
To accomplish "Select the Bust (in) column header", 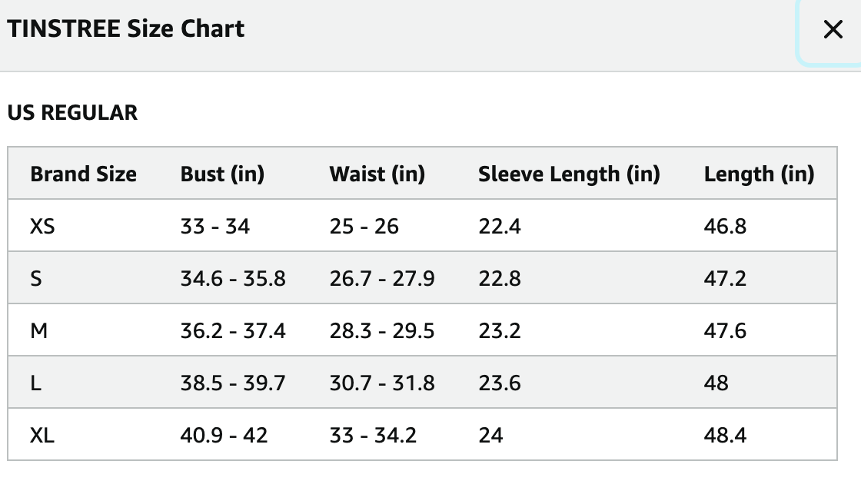I will (222, 174).
